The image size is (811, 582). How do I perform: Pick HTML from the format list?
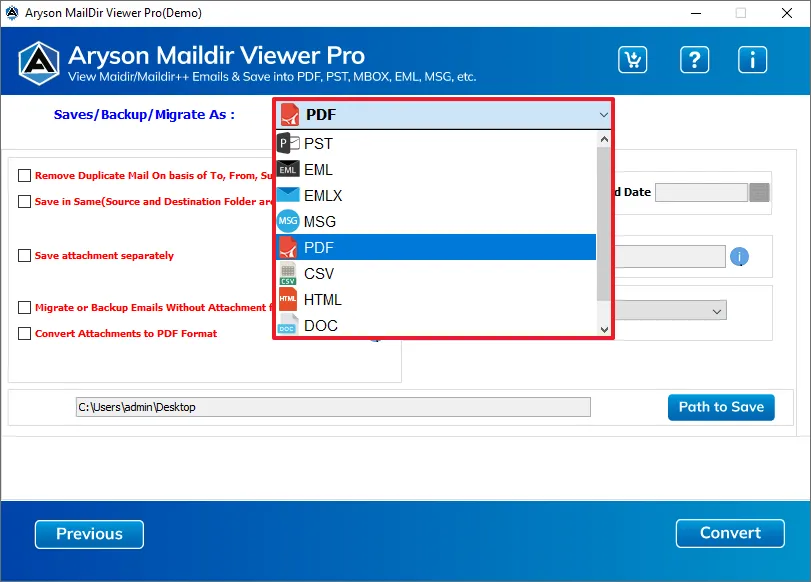(x=436, y=299)
